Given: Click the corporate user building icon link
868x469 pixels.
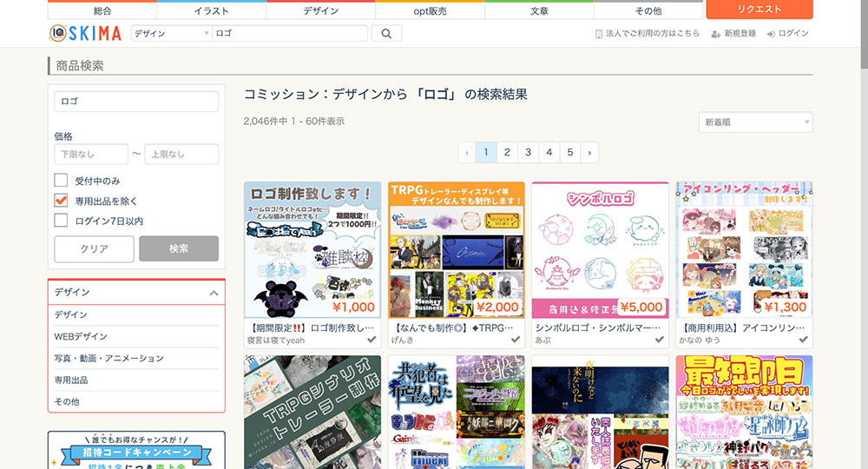Looking at the screenshot, I should click(599, 34).
